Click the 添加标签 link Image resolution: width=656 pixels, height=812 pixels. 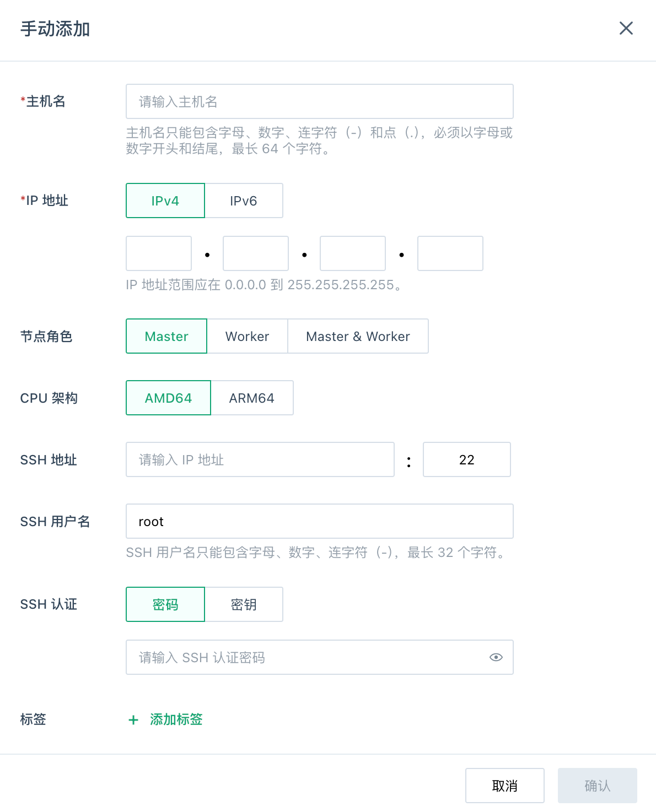tap(175, 719)
